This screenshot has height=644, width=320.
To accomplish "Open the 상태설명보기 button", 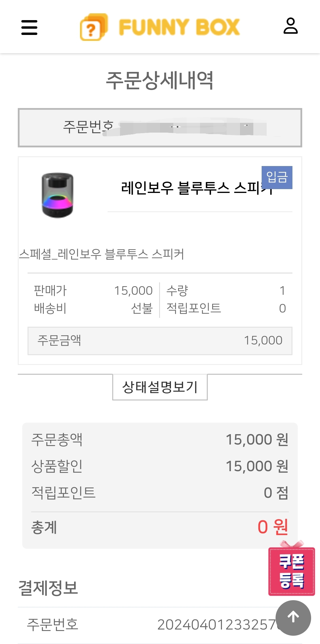I will (160, 387).
